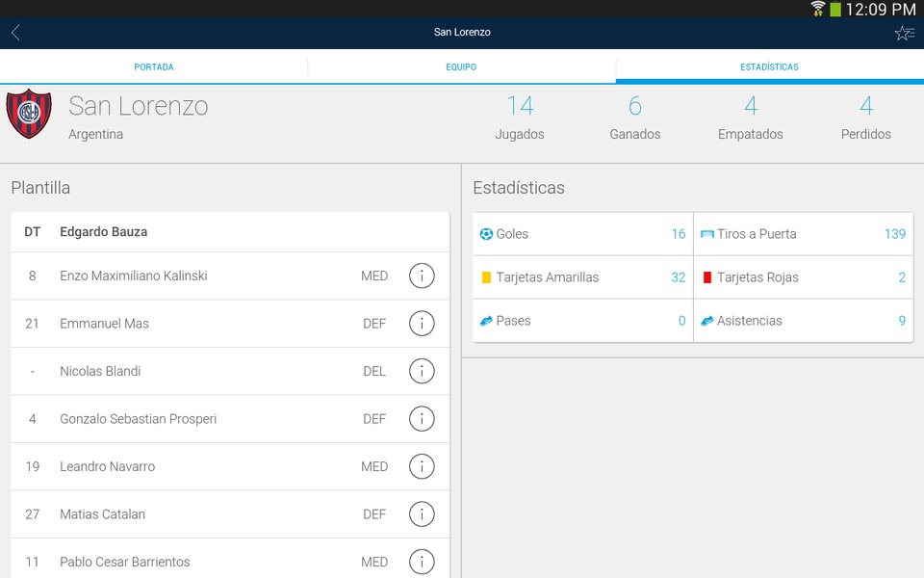Viewport: 924px width, 578px height.
Task: Click the Pases boot icon
Action: [486, 321]
